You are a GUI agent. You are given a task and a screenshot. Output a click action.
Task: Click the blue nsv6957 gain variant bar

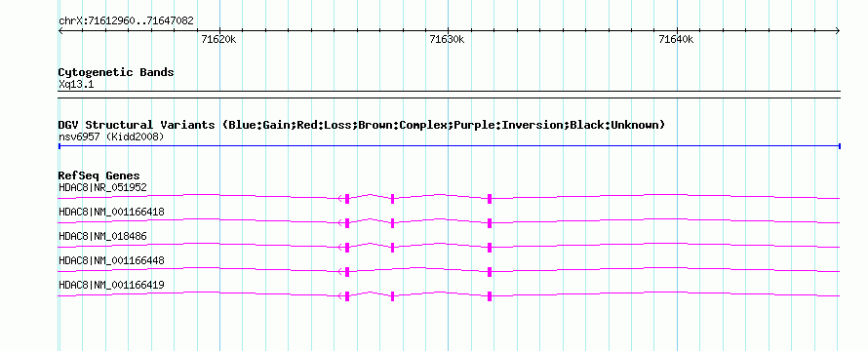click(x=450, y=146)
